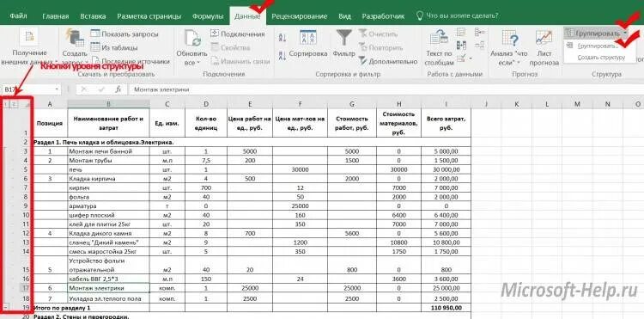Click cell Укладка эл.теплого пола
Viewport: 644px width, 319px height.
(x=109, y=298)
